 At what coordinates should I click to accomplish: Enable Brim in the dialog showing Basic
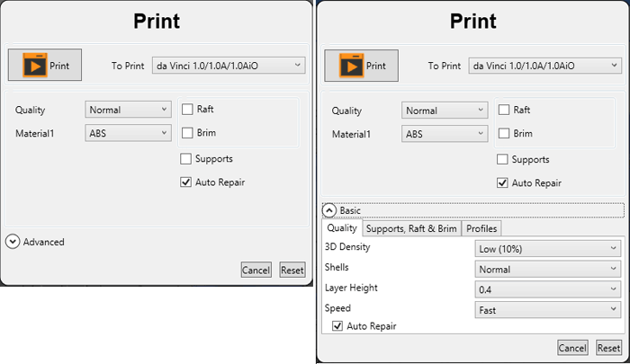503,134
